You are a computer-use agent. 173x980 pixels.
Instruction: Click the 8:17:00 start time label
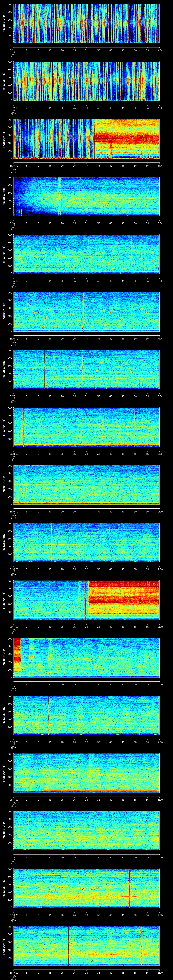[14, 972]
